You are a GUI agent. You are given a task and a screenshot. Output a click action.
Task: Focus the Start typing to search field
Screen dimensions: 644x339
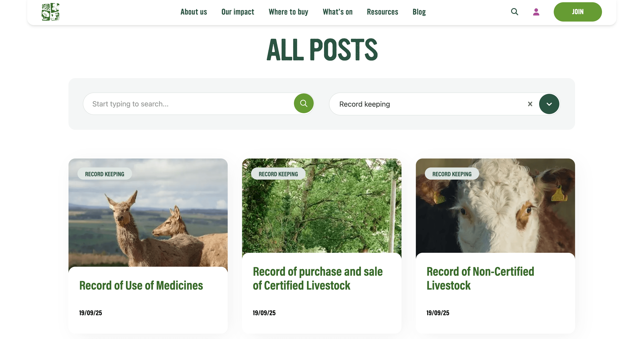tap(188, 104)
